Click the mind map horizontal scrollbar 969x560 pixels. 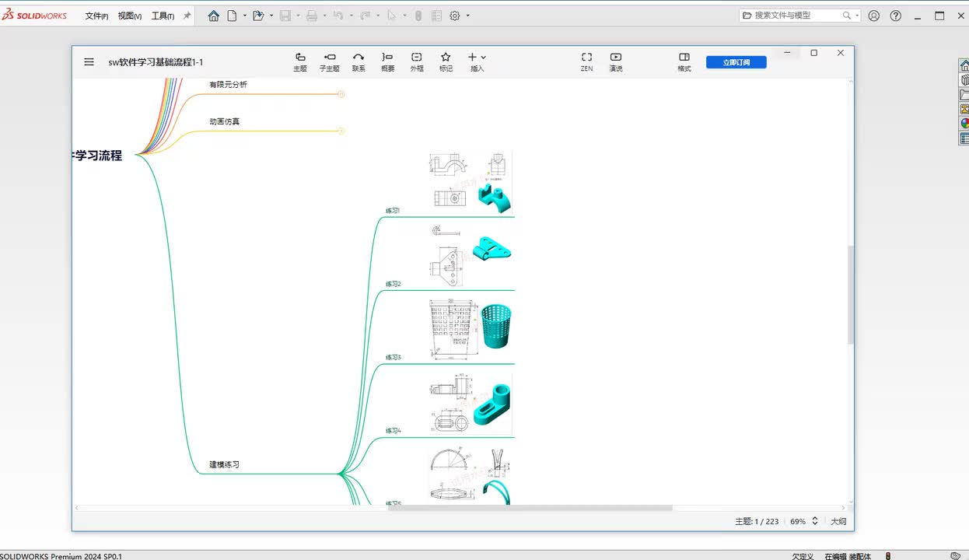(x=530, y=508)
